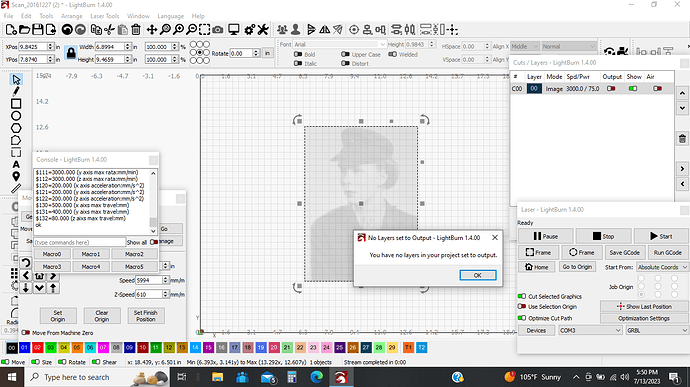The width and height of the screenshot is (690, 387).
Task: Expand Cuts panel right chevron
Action: [682, 169]
